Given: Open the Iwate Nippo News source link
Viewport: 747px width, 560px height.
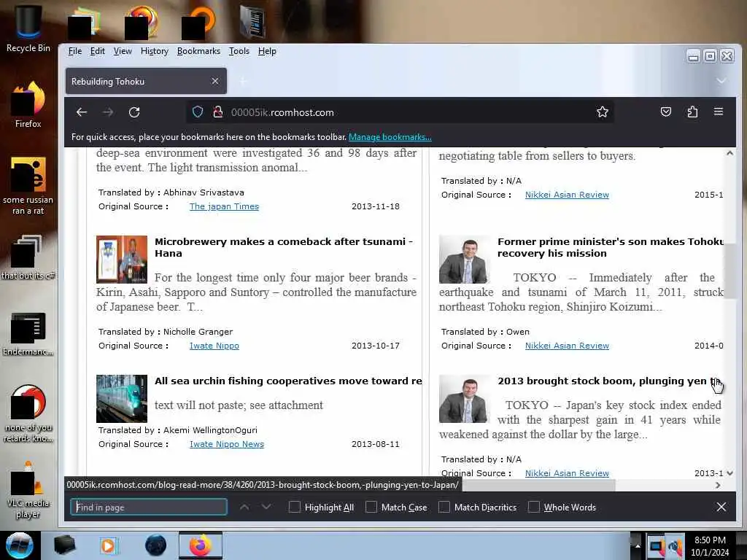Looking at the screenshot, I should (227, 444).
